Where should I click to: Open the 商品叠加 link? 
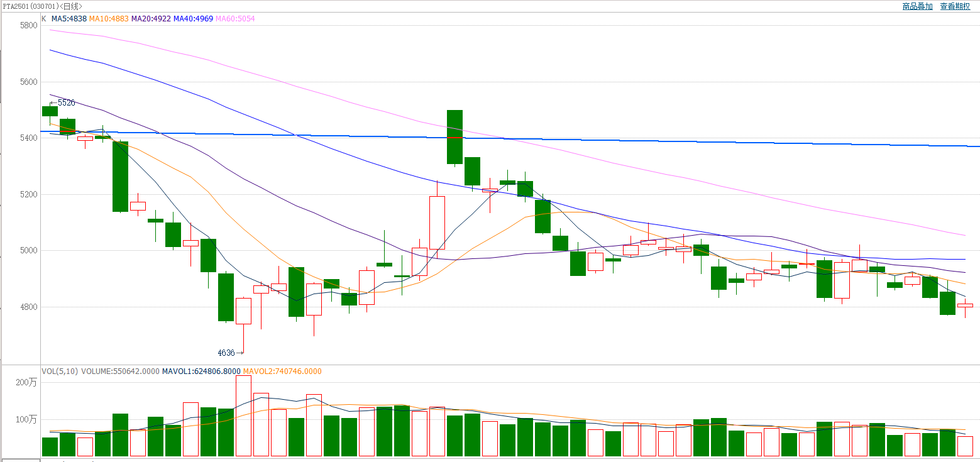point(917,6)
